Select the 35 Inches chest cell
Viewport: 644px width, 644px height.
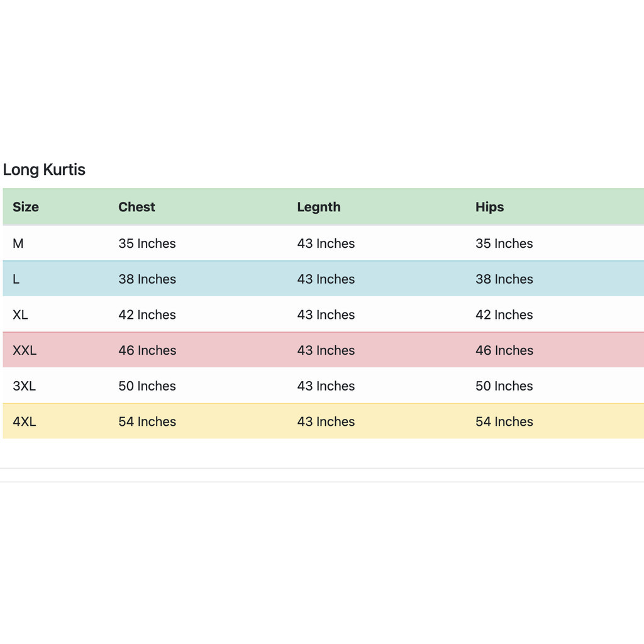147,243
